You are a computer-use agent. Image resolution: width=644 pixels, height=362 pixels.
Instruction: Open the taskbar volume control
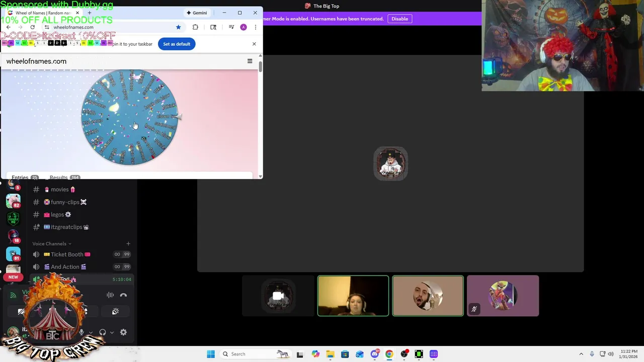click(x=612, y=354)
